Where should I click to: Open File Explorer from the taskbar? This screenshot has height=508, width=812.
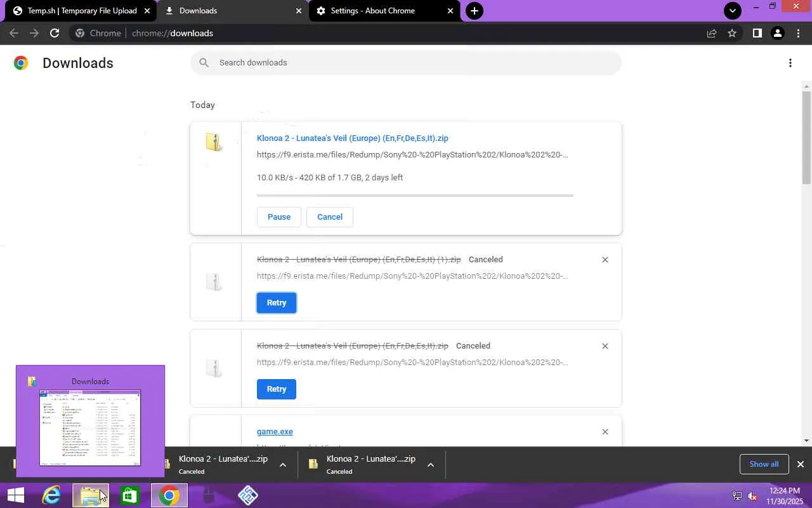[x=90, y=495]
